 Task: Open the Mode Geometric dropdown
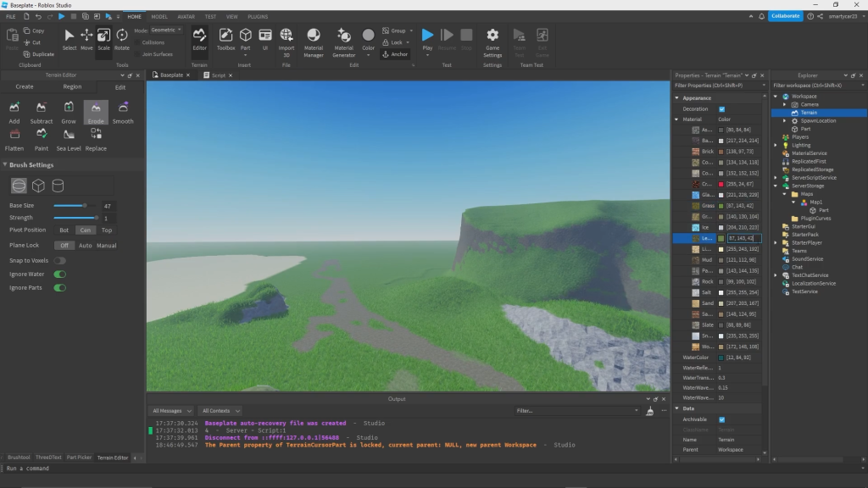click(x=165, y=30)
